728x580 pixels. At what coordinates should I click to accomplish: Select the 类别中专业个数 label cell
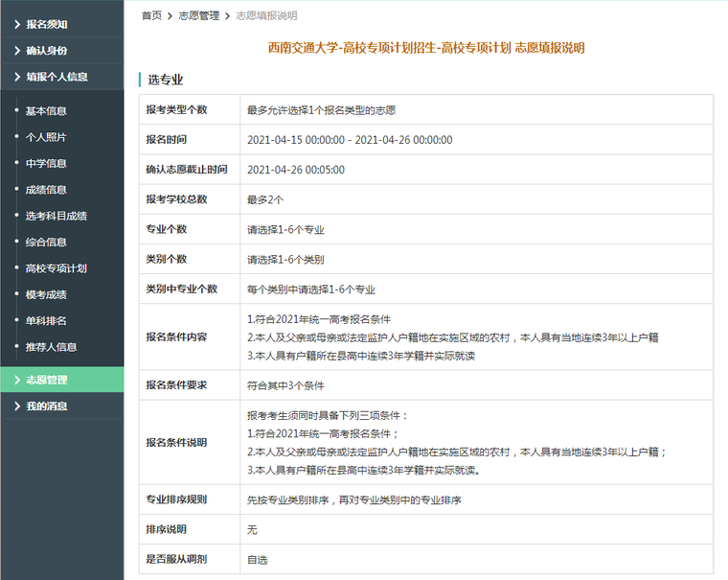(190, 289)
